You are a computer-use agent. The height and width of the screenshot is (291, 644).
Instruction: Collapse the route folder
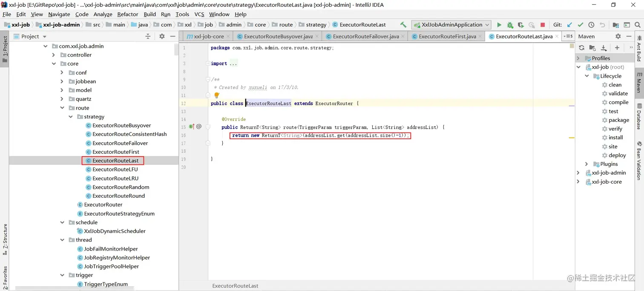pos(62,108)
